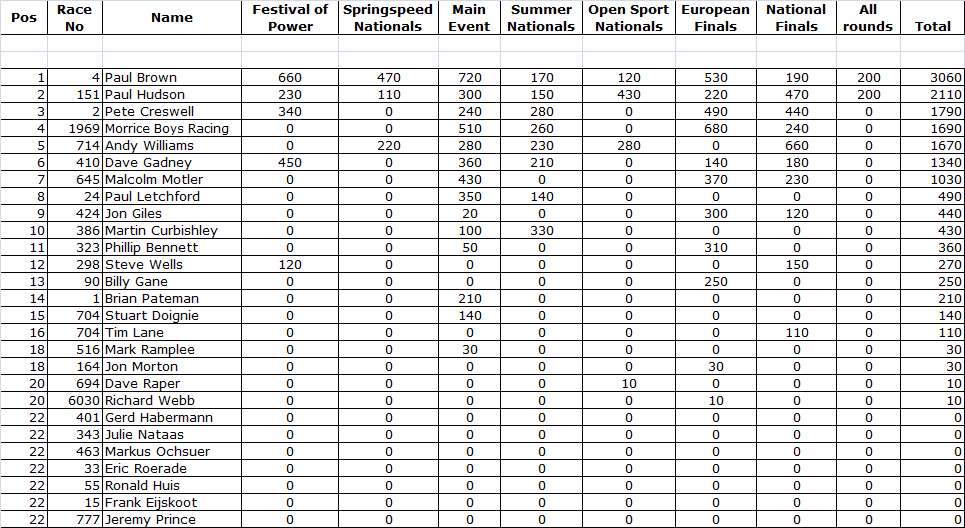Select Morrice Boys Racing name cell
The height and width of the screenshot is (528, 965).
(x=172, y=128)
